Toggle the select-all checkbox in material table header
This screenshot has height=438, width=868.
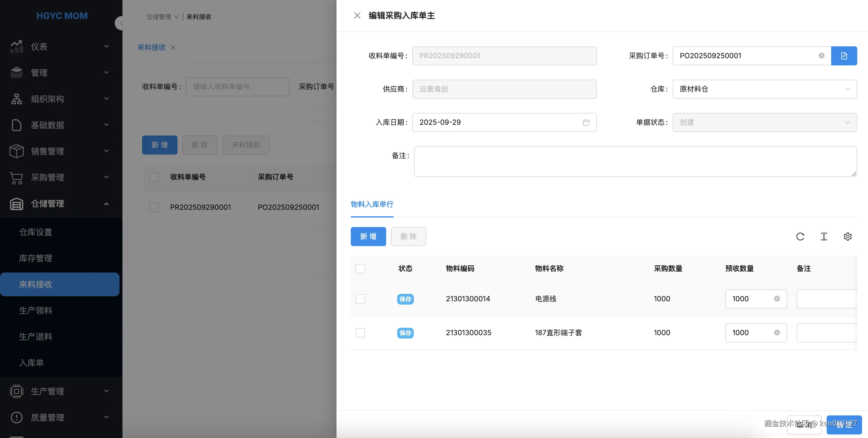(x=360, y=269)
